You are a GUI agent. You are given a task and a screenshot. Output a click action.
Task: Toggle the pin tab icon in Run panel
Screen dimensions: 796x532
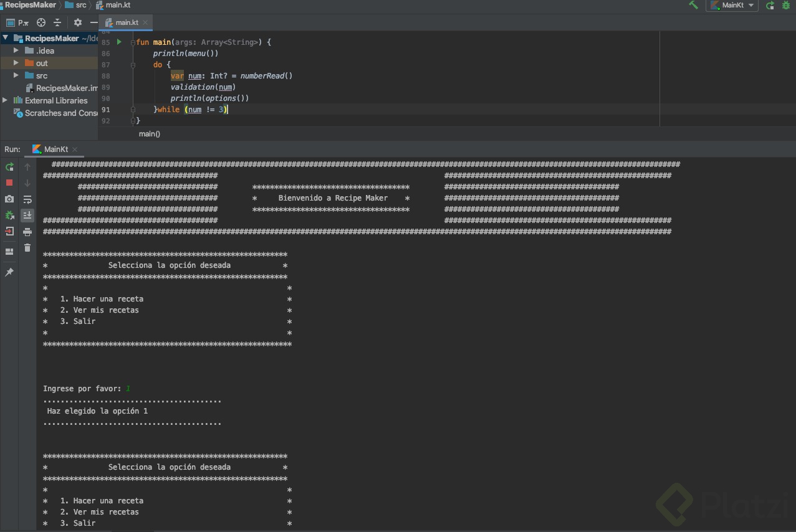coord(9,272)
